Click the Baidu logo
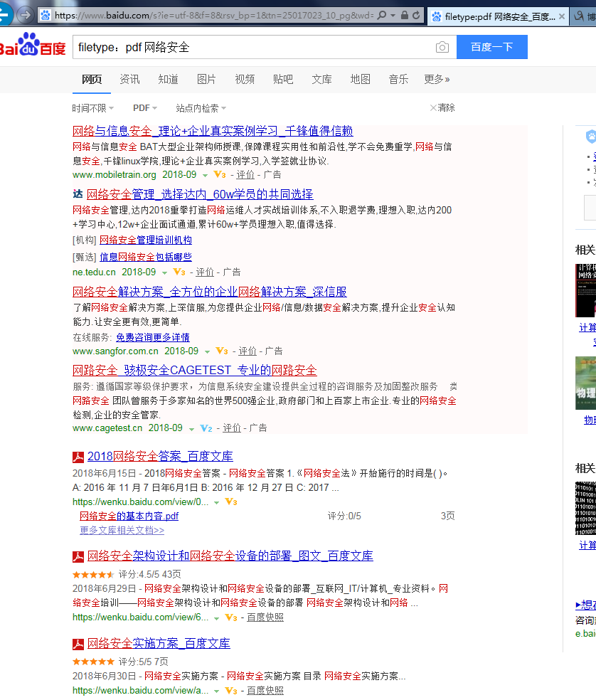596x700 pixels. (33, 45)
